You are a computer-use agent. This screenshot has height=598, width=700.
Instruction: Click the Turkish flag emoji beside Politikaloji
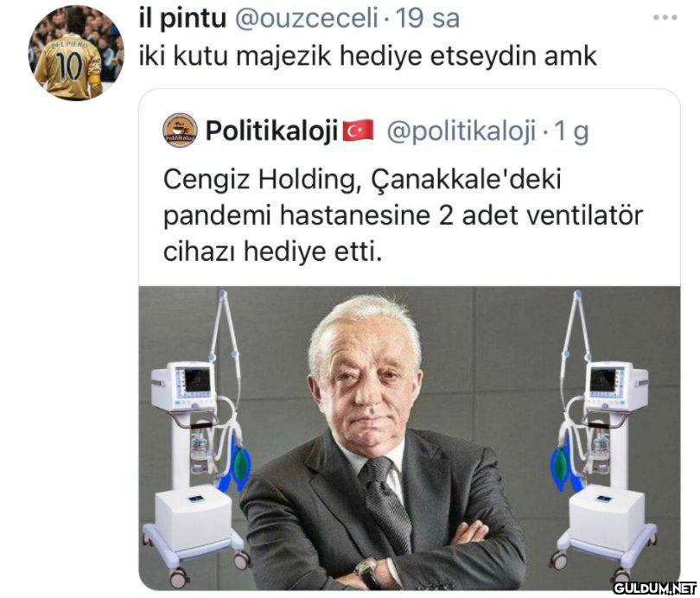(x=358, y=130)
